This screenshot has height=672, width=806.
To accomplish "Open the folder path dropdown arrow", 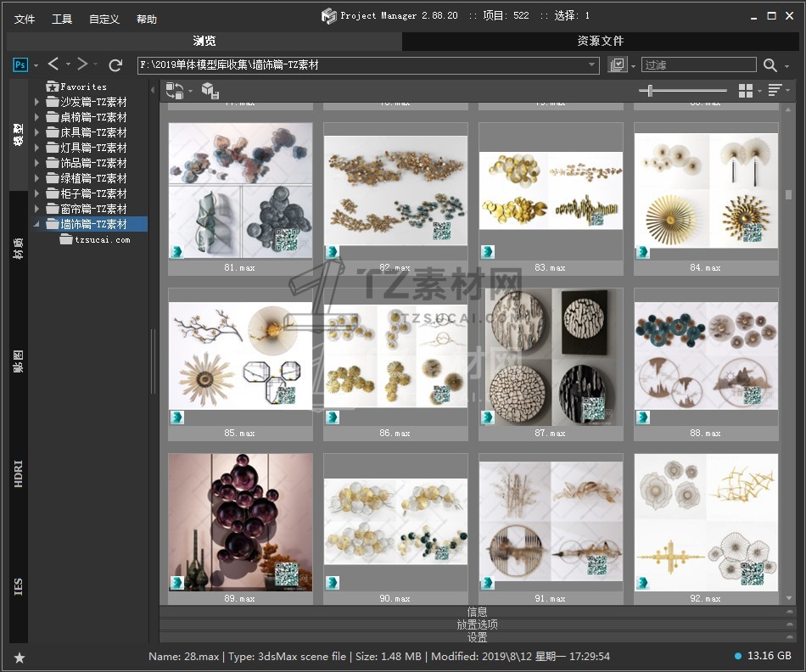I will (592, 65).
